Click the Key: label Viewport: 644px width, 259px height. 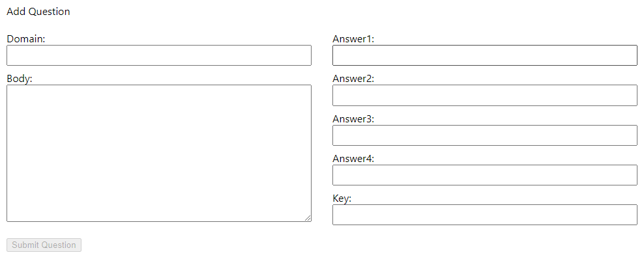click(342, 198)
